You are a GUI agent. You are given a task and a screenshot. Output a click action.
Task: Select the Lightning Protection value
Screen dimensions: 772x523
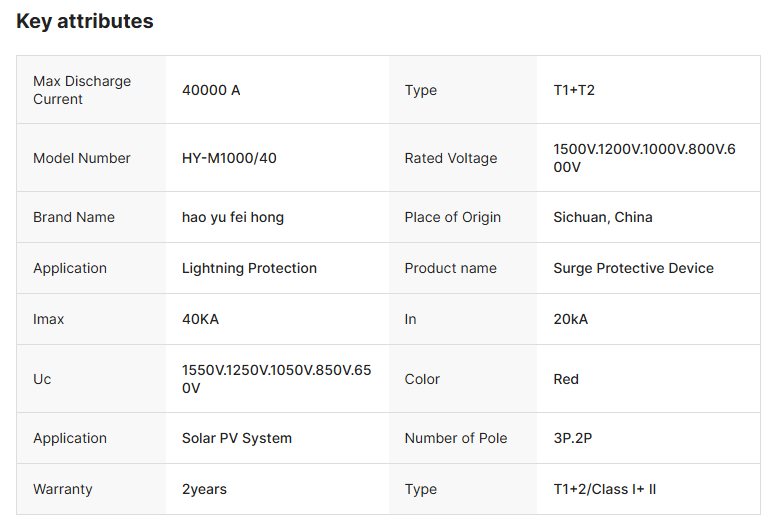coord(249,268)
